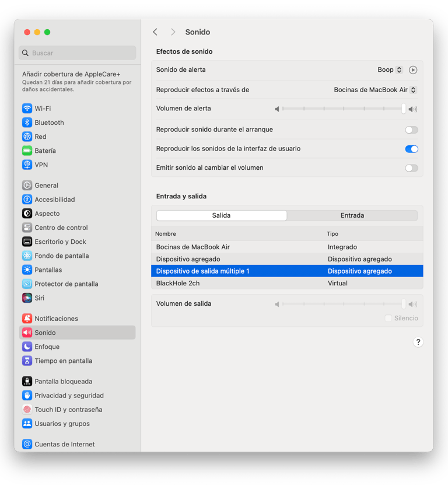448x489 pixels.
Task: Select the Batería battery icon
Action: tap(27, 151)
